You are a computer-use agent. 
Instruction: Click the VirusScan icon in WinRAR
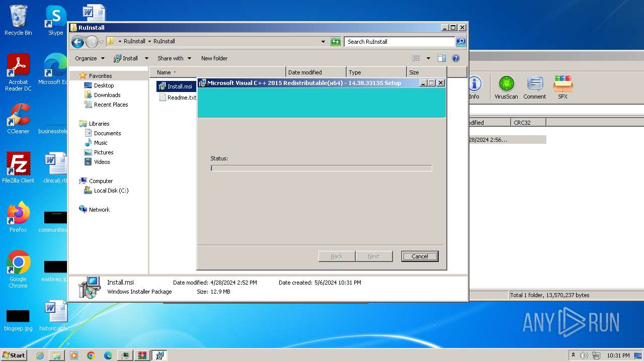[506, 87]
